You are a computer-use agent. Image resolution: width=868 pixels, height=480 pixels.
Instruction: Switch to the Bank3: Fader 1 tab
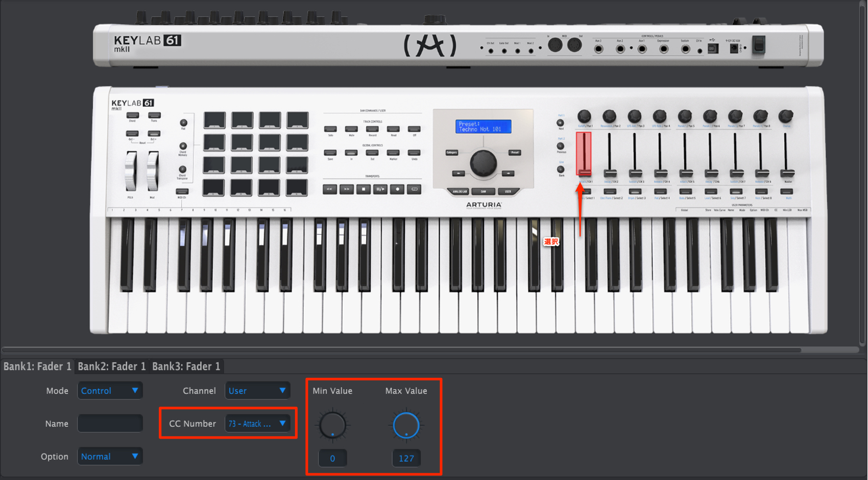[186, 366]
